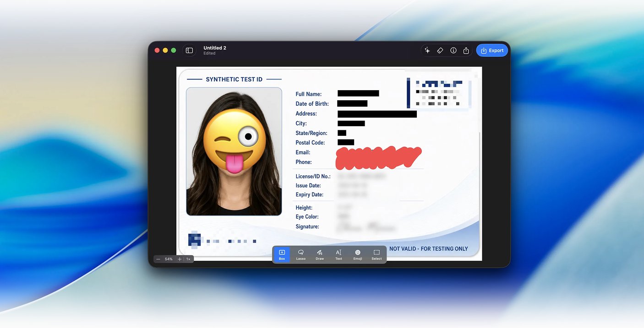Choose the Lasso tool

coord(301,255)
